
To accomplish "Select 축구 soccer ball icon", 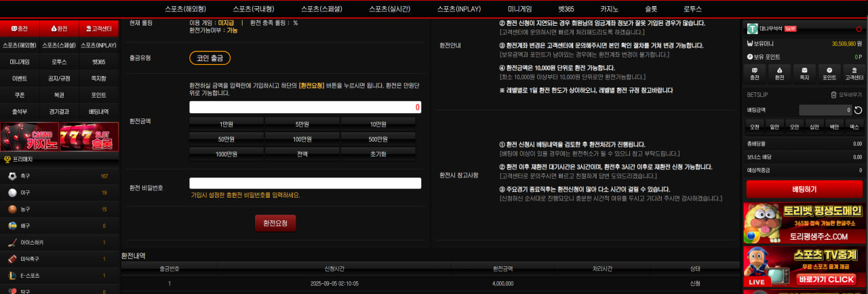I will coord(12,176).
